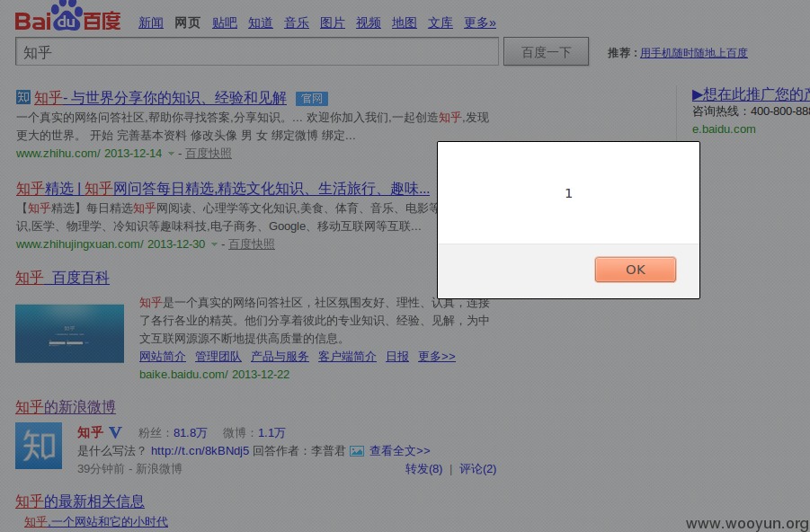Open 产品与服务 sublink

(x=280, y=357)
